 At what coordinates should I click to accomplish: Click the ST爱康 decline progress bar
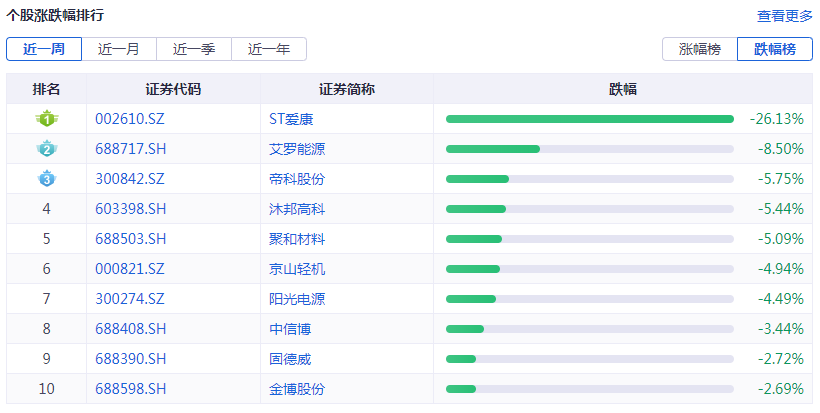tap(589, 119)
